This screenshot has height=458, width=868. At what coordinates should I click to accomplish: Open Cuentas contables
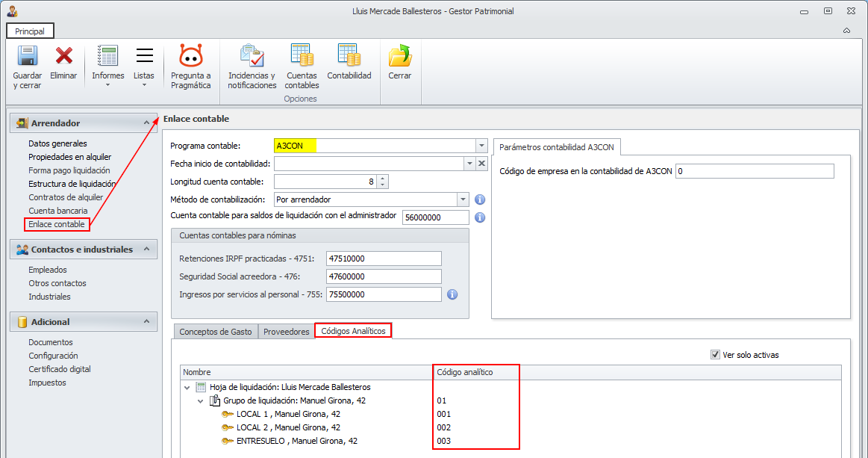pyautogui.click(x=302, y=66)
